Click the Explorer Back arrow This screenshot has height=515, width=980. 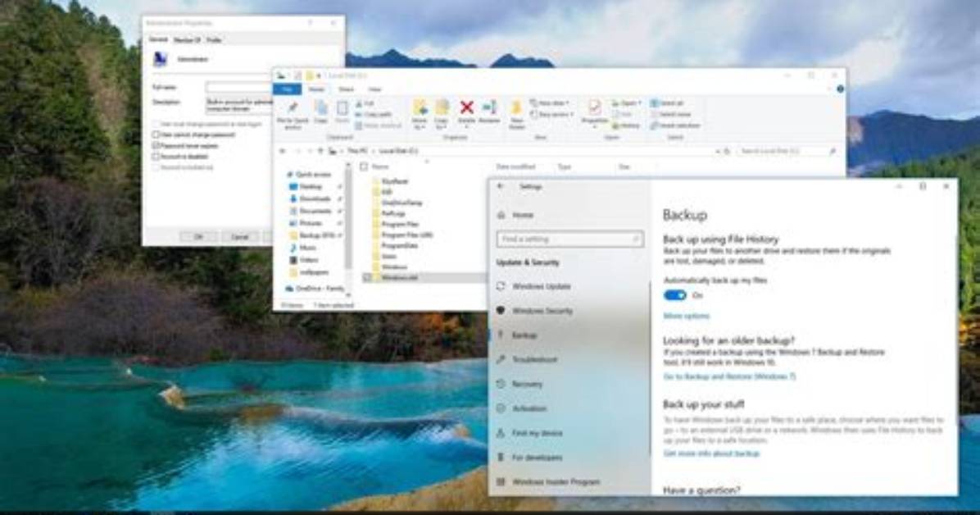[283, 151]
